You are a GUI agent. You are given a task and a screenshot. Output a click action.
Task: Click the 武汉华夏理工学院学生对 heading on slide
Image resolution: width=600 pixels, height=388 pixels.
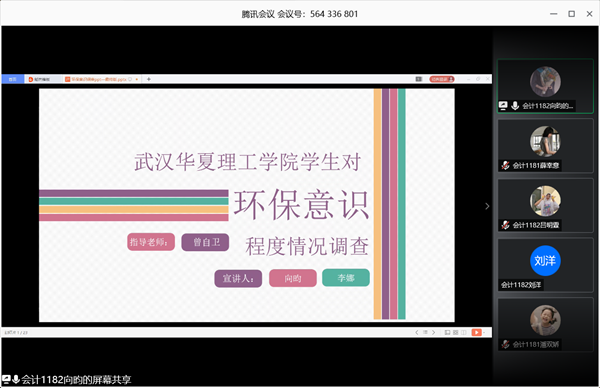[248, 162]
